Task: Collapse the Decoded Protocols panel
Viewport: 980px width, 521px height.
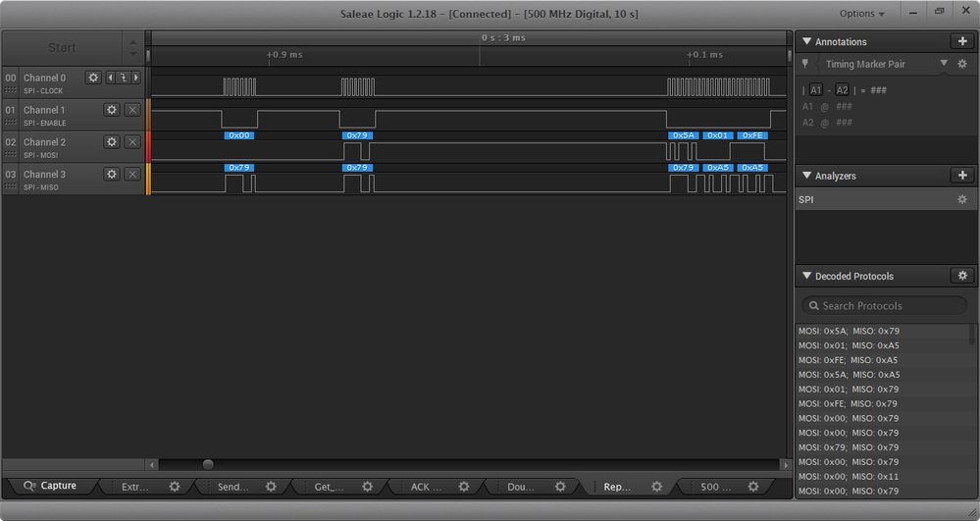Action: pyautogui.click(x=806, y=275)
